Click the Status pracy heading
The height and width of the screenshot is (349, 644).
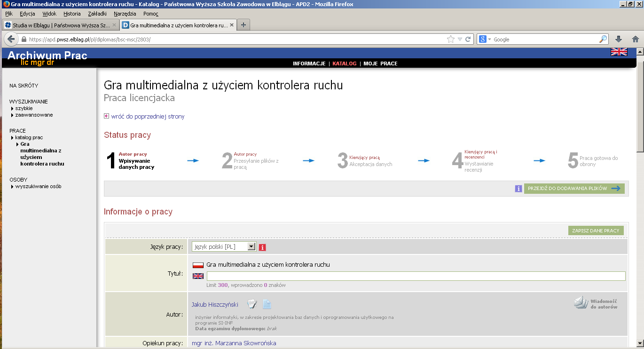[127, 135]
